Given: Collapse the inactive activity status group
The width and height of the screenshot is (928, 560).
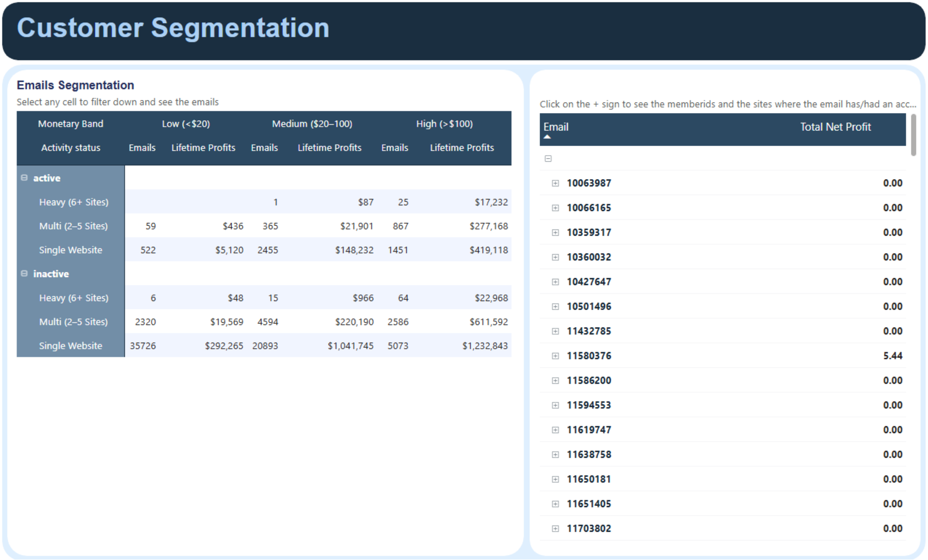Looking at the screenshot, I should coord(24,274).
